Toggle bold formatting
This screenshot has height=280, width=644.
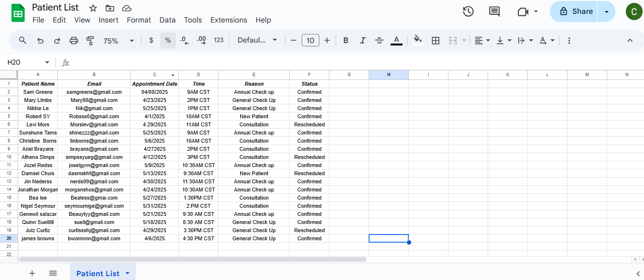[346, 41]
